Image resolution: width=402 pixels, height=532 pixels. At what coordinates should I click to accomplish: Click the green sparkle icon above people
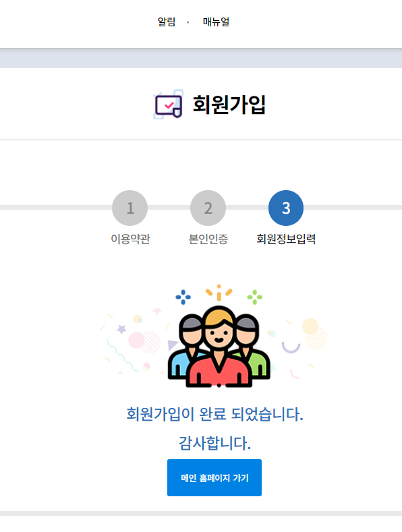tap(255, 297)
